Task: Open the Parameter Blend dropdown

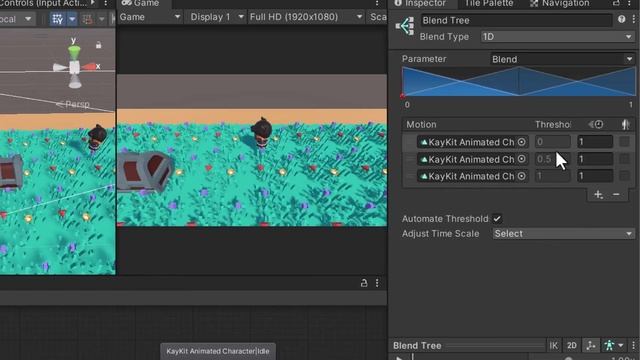Action: (x=562, y=59)
